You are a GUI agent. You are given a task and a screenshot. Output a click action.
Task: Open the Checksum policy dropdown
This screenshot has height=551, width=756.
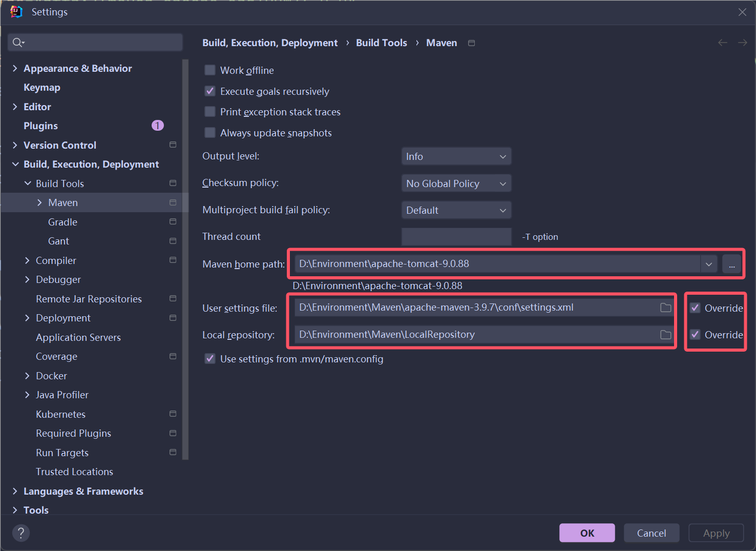pos(456,183)
